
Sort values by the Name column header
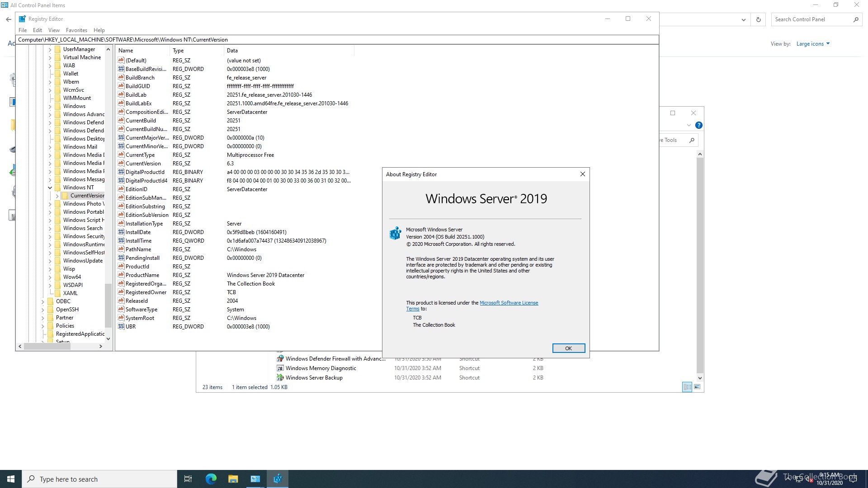point(143,51)
